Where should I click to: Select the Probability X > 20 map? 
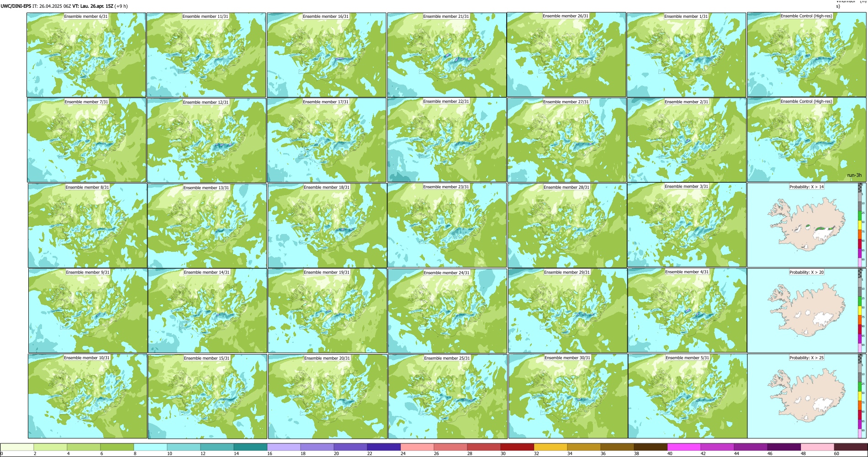(x=807, y=310)
